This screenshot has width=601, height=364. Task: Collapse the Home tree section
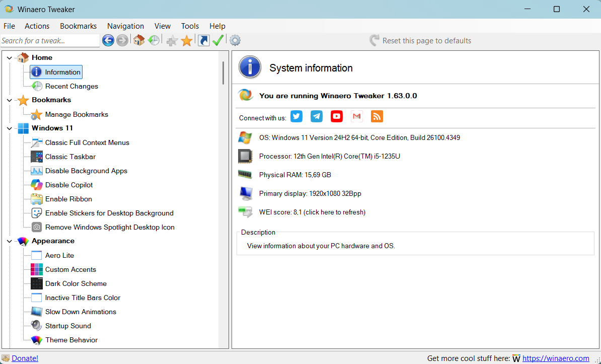10,58
